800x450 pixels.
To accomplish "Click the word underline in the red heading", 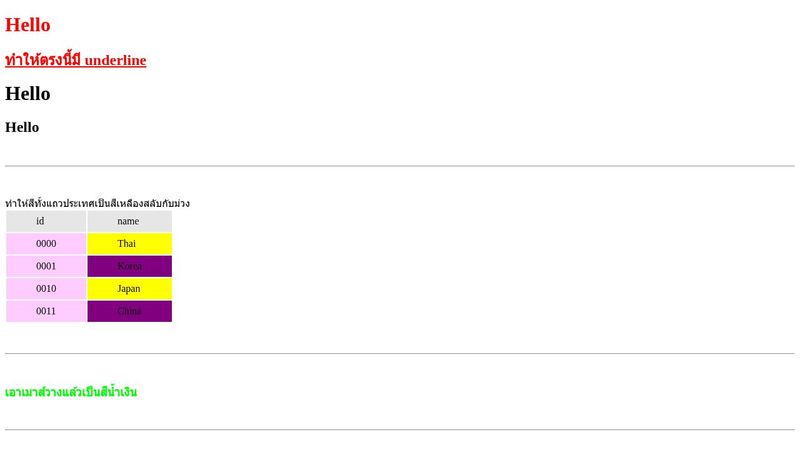I will [x=115, y=60].
